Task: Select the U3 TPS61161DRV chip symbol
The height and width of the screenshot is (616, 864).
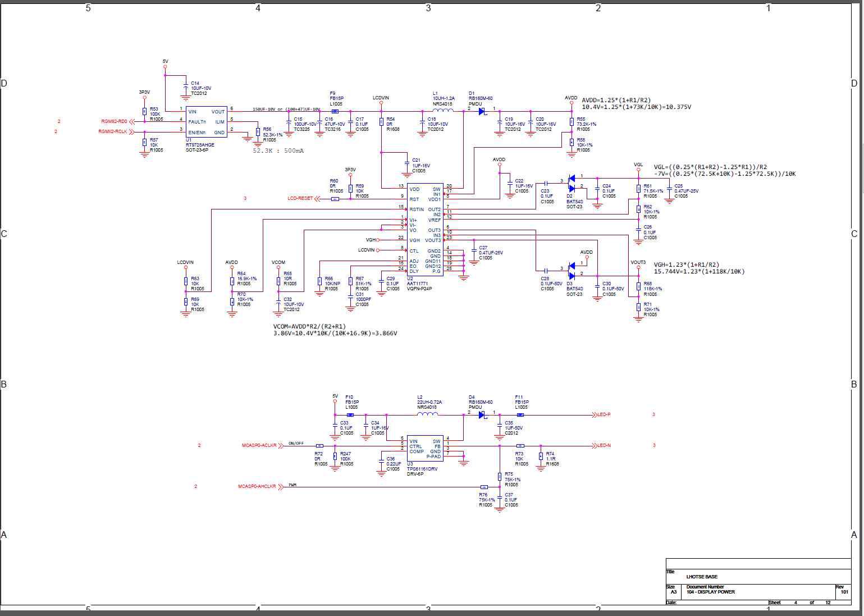Action: [x=425, y=449]
